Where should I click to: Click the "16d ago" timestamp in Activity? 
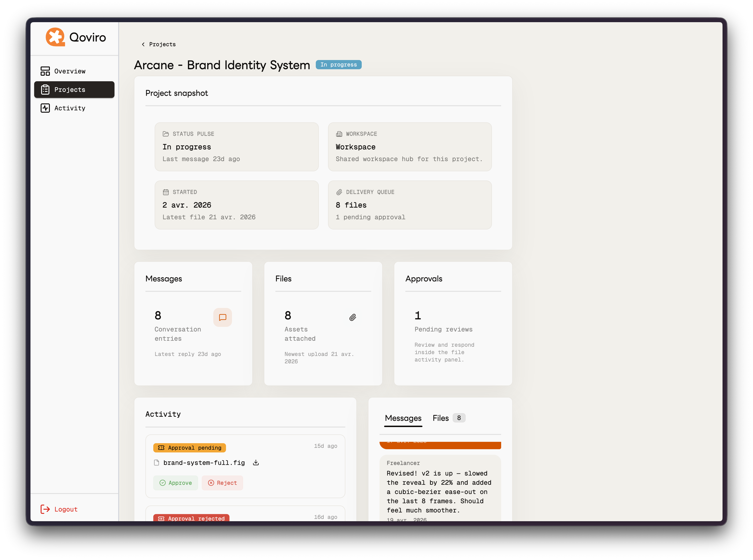coord(325,517)
